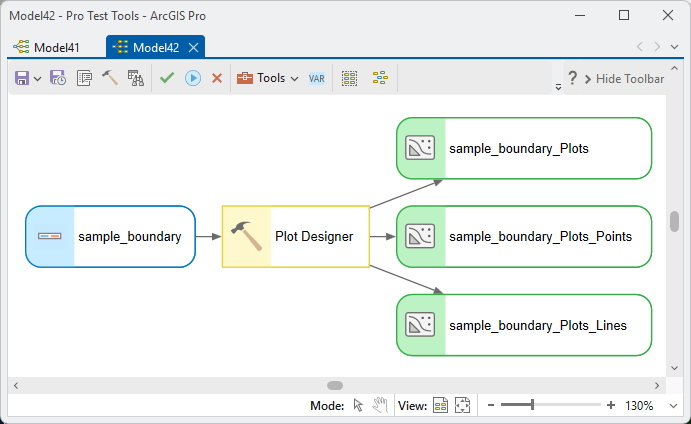Screen dimensions: 691x424
Task: Click the sample_boundary_Plots_Lines feature class icon
Action: (420, 324)
